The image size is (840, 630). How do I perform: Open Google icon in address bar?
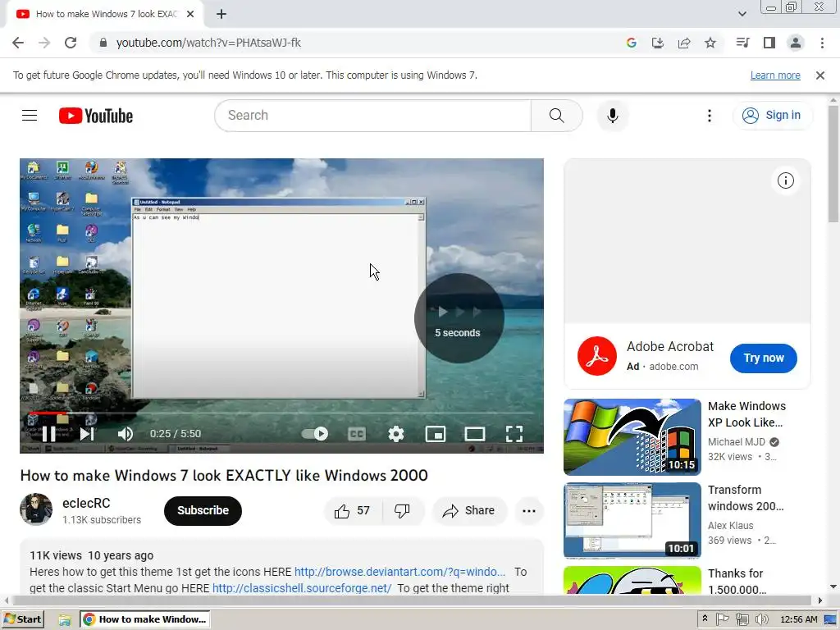[631, 43]
